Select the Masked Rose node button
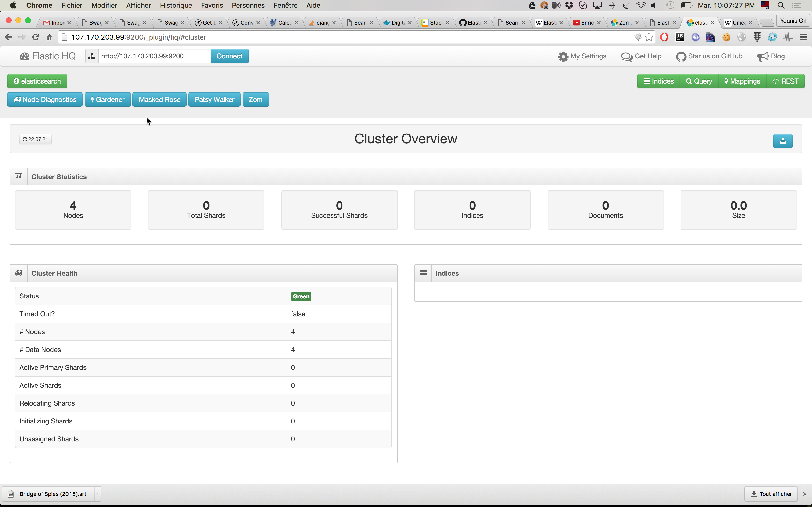This screenshot has height=507, width=812. tap(159, 99)
